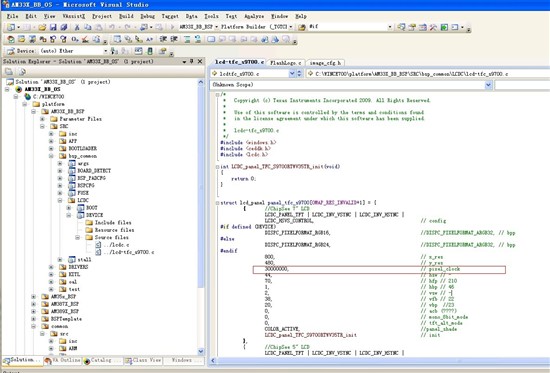This screenshot has height=373, width=550.
Task: Switch to the image_cfg.h tab
Action: click(x=326, y=63)
